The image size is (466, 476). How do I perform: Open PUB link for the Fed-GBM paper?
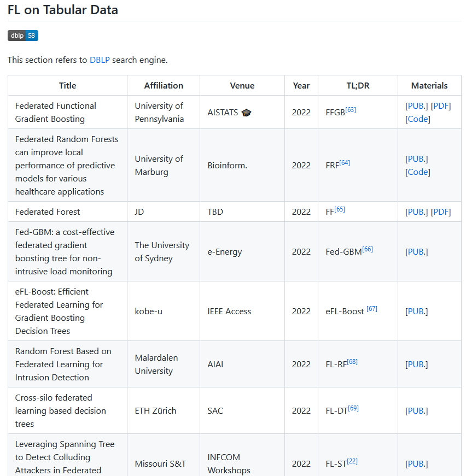pyautogui.click(x=416, y=251)
